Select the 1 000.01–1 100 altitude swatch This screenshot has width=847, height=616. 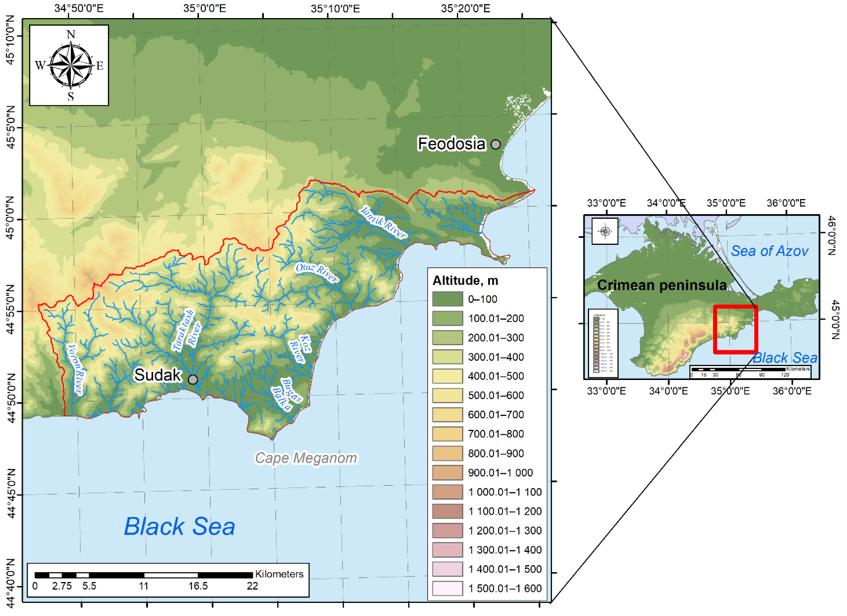click(x=447, y=492)
